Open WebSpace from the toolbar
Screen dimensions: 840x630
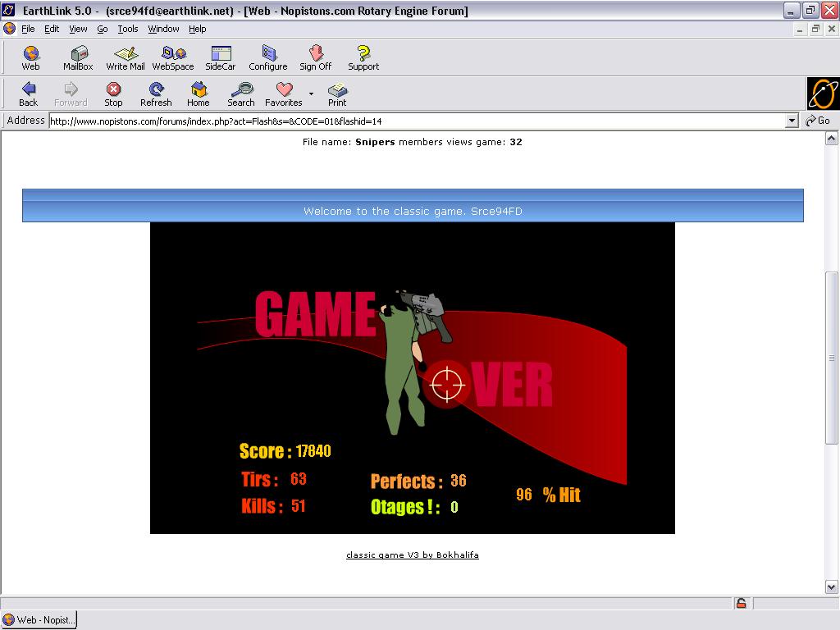click(x=173, y=57)
